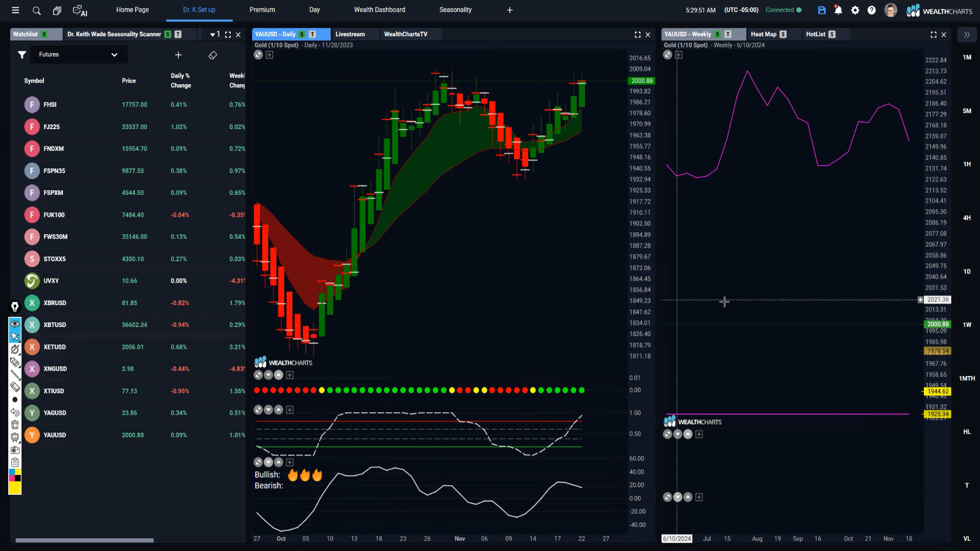Open the help question mark icon
The image size is (980, 551).
[x=872, y=10]
